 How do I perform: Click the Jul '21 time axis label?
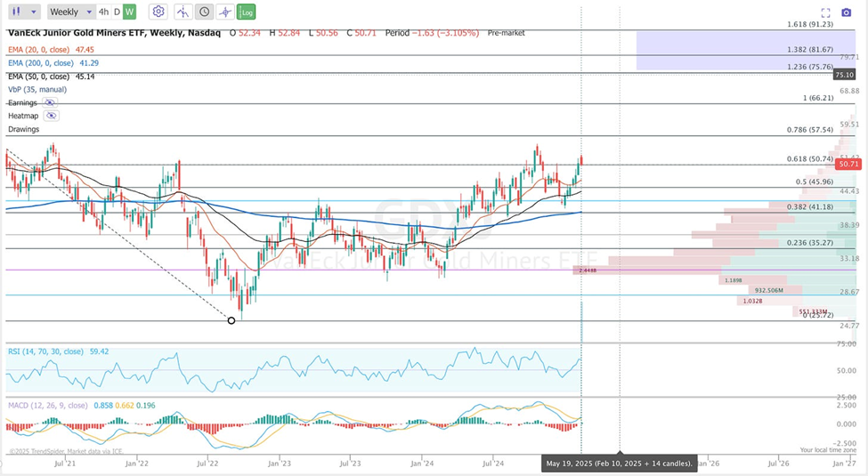tap(65, 464)
